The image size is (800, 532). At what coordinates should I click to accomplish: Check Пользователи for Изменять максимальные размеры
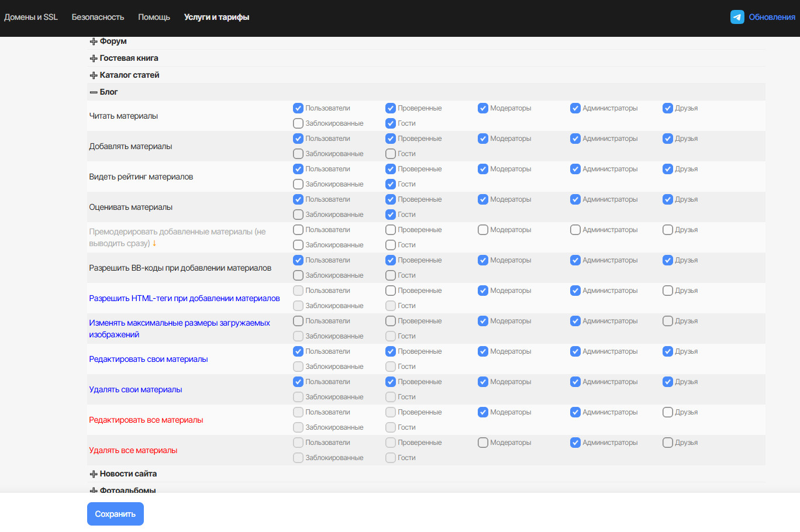pos(298,321)
